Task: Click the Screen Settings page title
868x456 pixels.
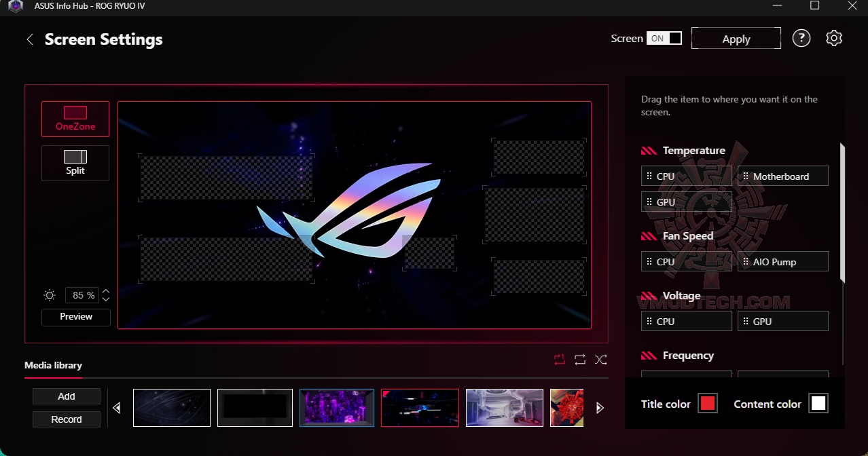Action: 104,39
